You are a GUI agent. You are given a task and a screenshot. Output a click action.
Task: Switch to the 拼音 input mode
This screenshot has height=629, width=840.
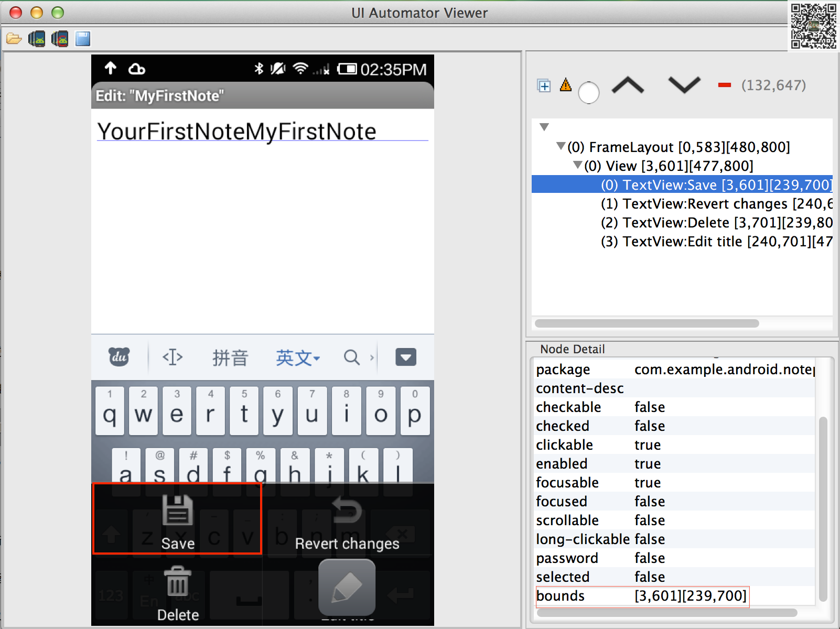pyautogui.click(x=230, y=358)
